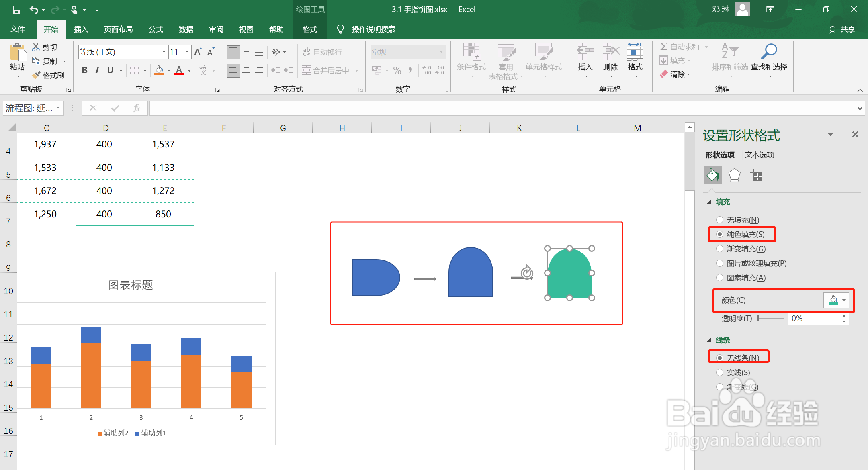Open the font name dropdown
The image size is (868, 470).
click(164, 52)
